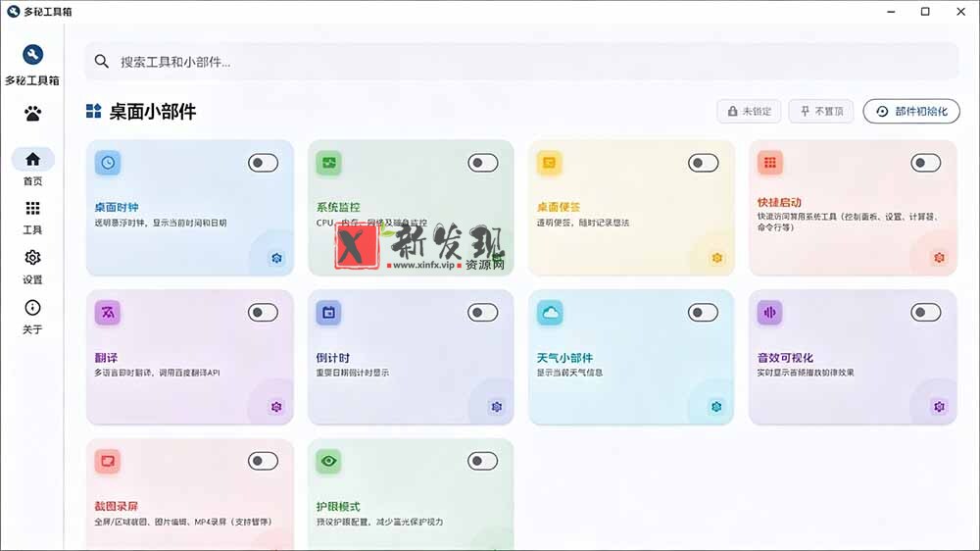This screenshot has height=551, width=980.
Task: Open 工具 tools page in sidebar
Action: point(32,217)
